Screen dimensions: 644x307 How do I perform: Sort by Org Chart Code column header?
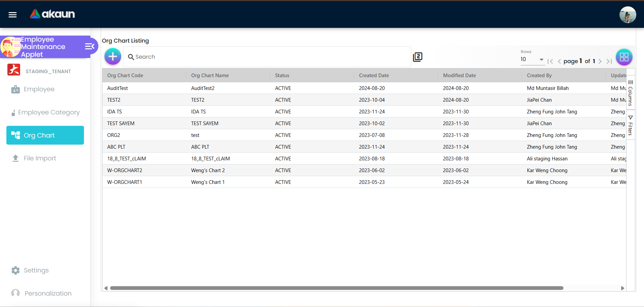[x=125, y=75]
